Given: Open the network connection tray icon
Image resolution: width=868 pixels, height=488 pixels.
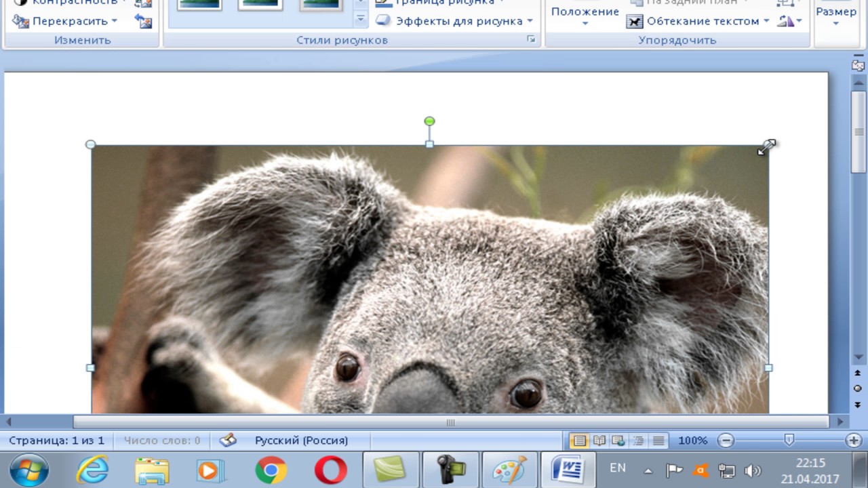Looking at the screenshot, I should (x=726, y=470).
